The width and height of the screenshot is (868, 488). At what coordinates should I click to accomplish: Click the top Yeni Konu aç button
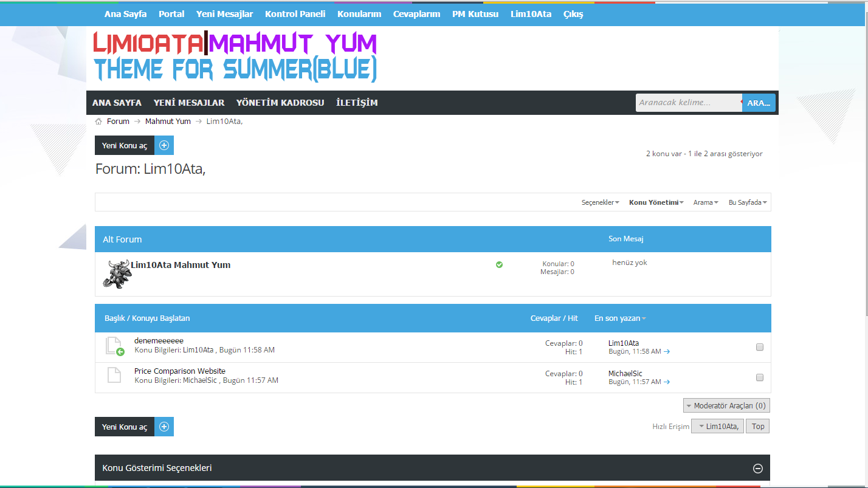pos(134,145)
